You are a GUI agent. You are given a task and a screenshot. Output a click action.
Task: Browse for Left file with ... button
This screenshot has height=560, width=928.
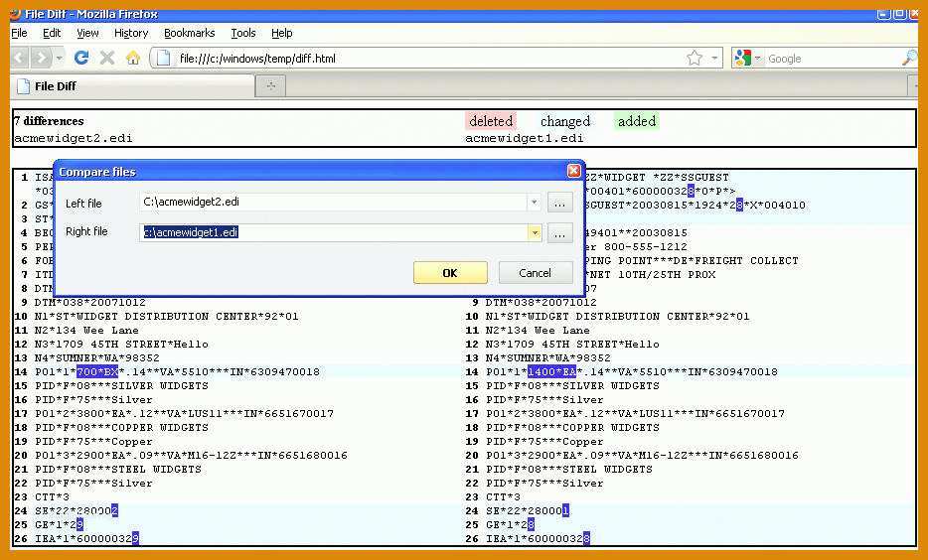pos(559,203)
